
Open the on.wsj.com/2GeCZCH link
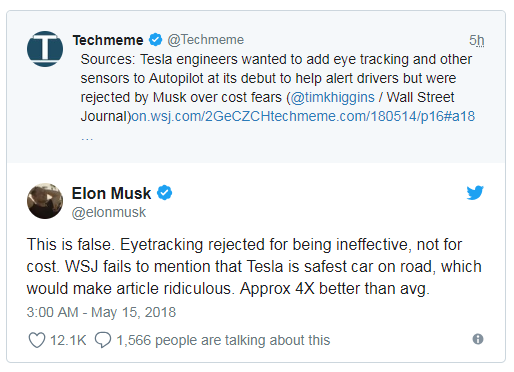200,116
